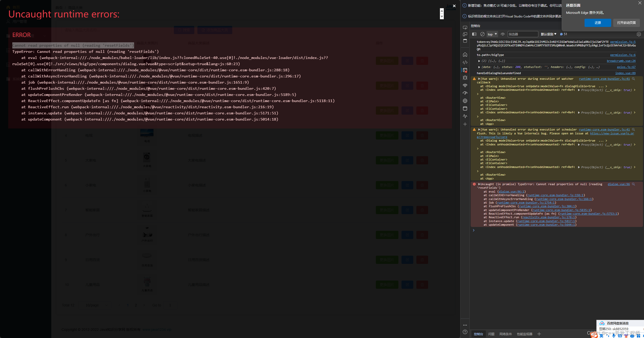Expand the Vue warn scheduler flush message
The image size is (644, 338).
pos(479,130)
